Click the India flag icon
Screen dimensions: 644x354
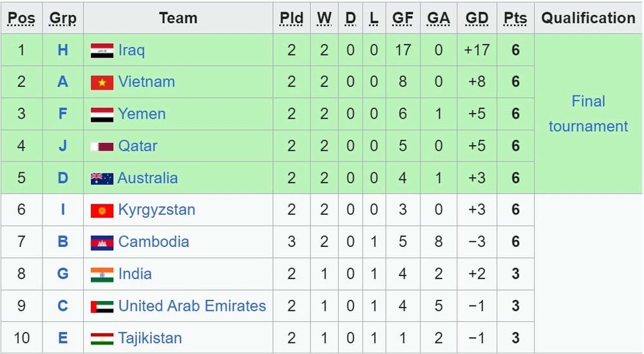point(102,275)
